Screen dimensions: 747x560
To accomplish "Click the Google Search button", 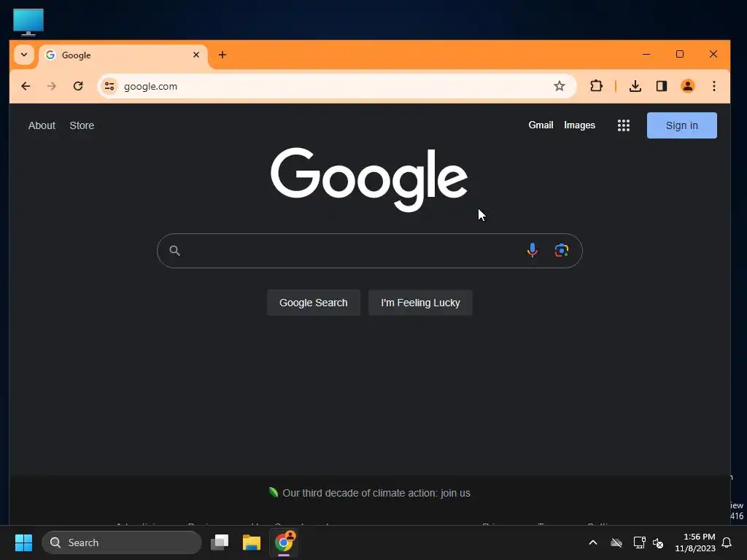I will click(314, 303).
